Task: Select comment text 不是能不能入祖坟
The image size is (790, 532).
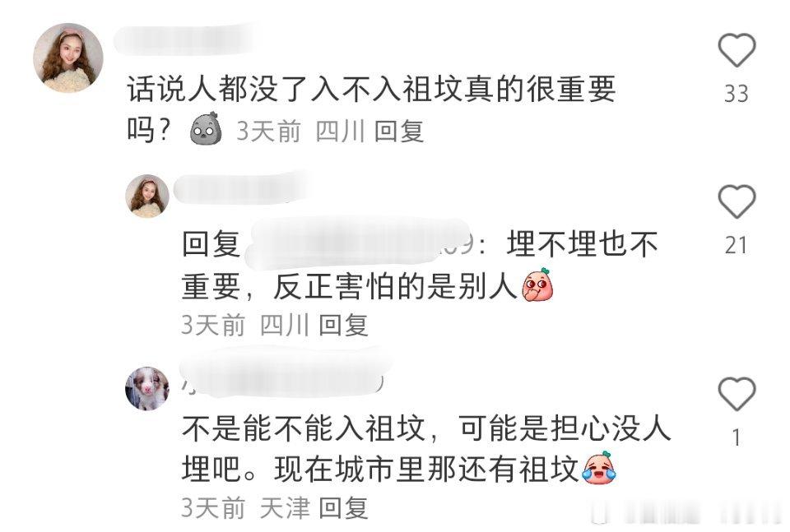Action: (304, 429)
